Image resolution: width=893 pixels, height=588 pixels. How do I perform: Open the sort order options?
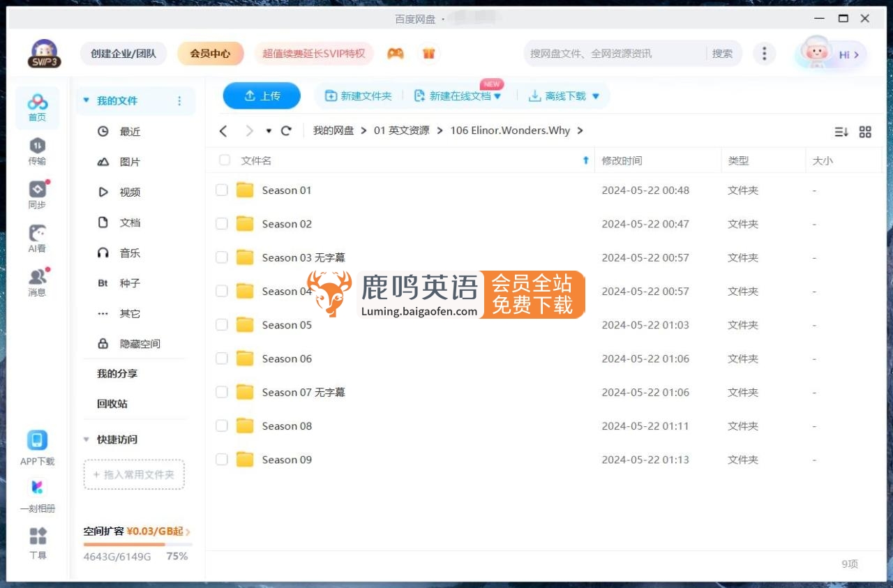[840, 131]
